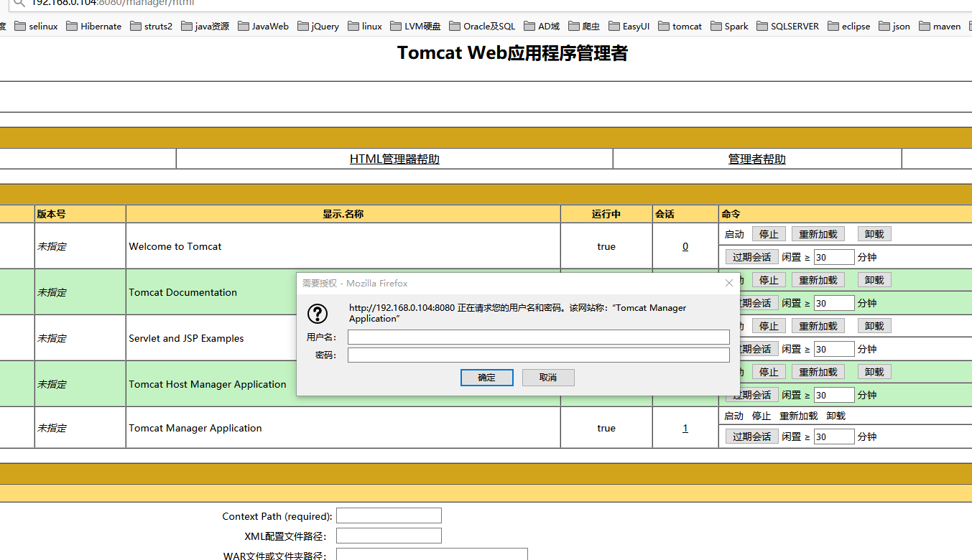
Task: Stop the Tomcat Documentation application
Action: coord(769,280)
